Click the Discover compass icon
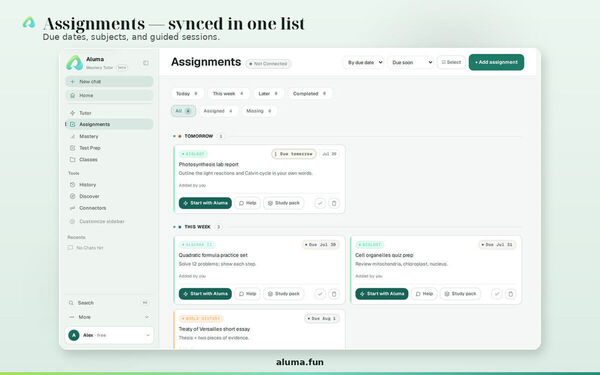This screenshot has height=375, width=600. 72,196
